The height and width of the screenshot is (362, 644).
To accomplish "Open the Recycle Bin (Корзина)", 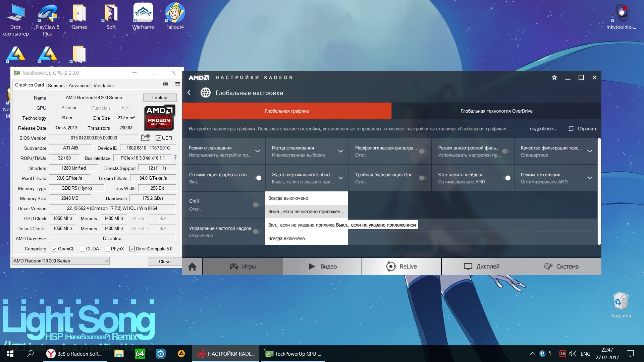I will (x=621, y=305).
